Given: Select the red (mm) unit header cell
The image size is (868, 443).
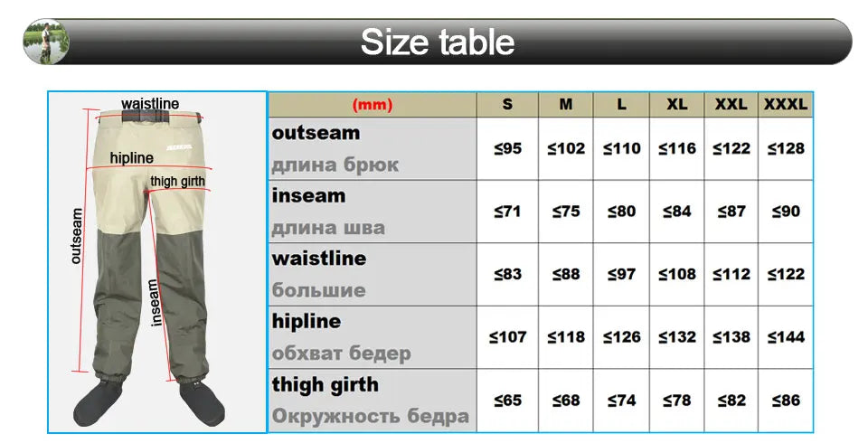Looking at the screenshot, I should [x=373, y=105].
